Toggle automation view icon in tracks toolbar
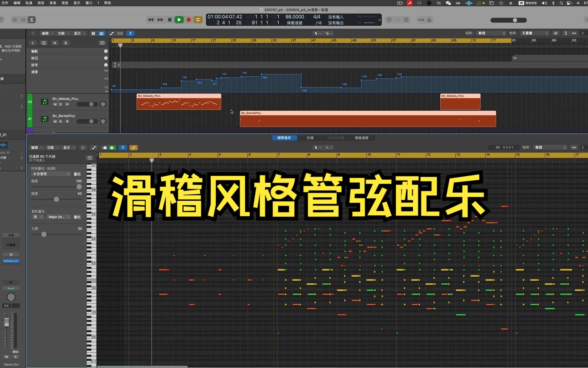 point(112,33)
